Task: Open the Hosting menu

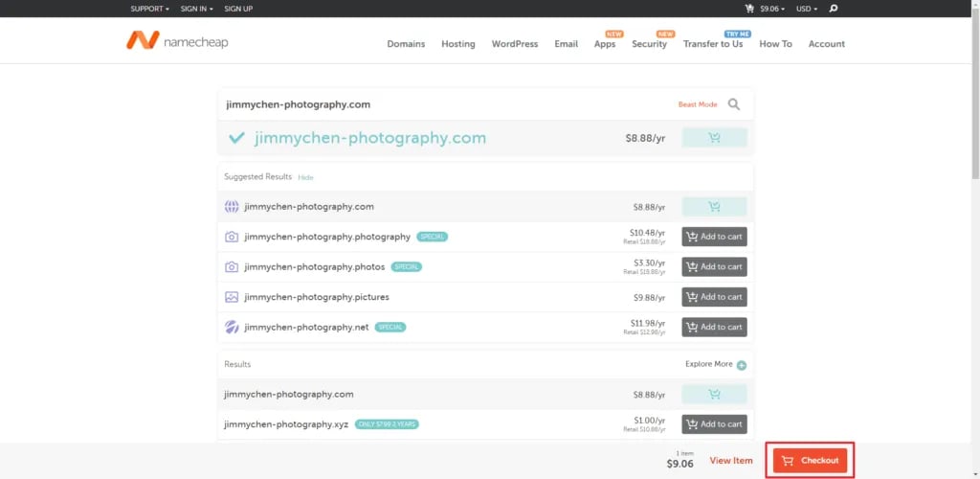Action: point(458,44)
